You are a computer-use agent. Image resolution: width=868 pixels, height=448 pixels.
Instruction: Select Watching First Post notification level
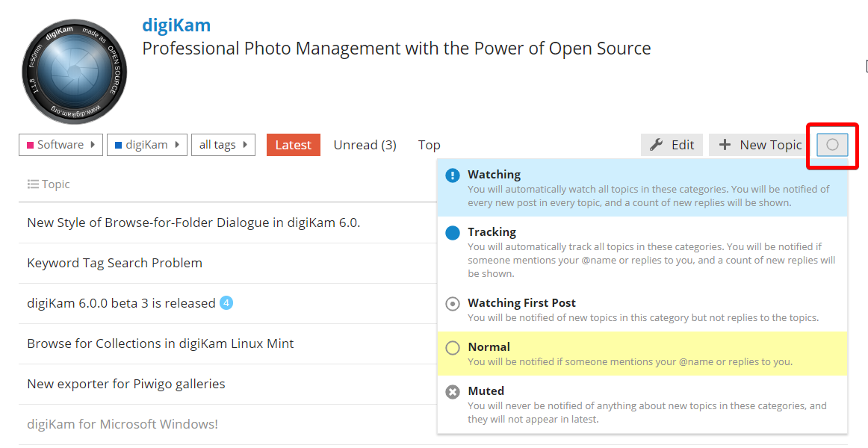pyautogui.click(x=521, y=303)
